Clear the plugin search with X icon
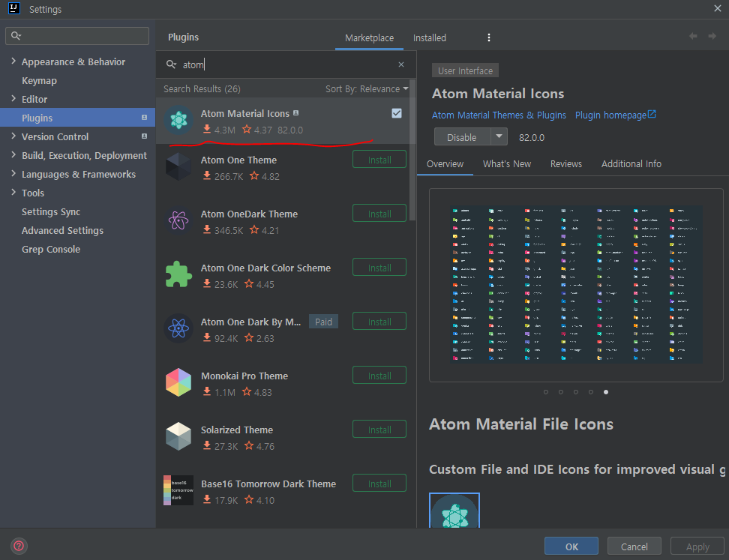This screenshot has height=560, width=729. coord(401,64)
